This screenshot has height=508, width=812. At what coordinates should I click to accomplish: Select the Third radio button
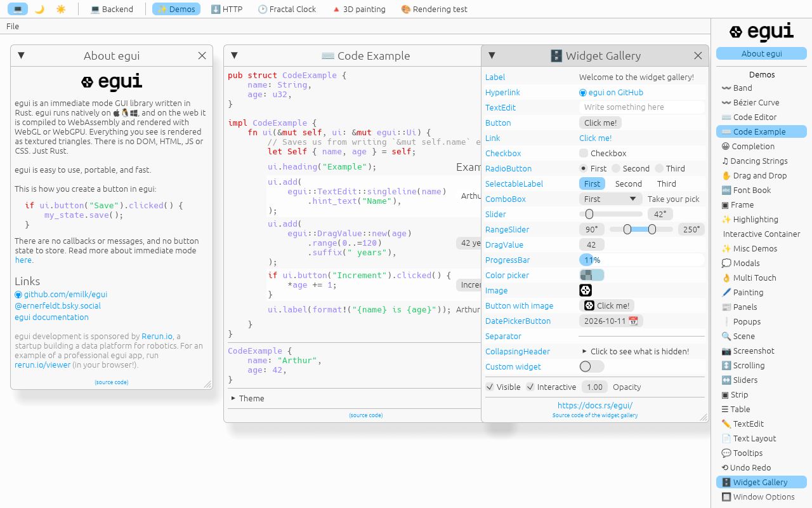click(670, 168)
